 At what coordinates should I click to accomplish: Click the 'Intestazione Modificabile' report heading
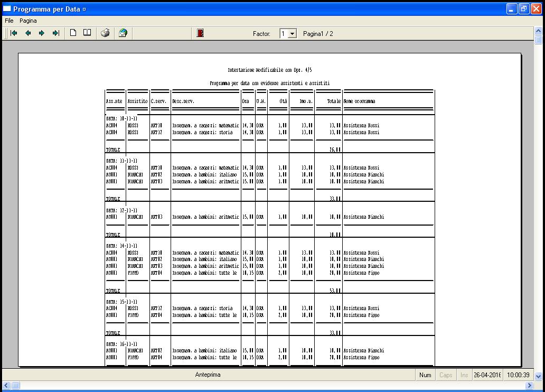(270, 70)
